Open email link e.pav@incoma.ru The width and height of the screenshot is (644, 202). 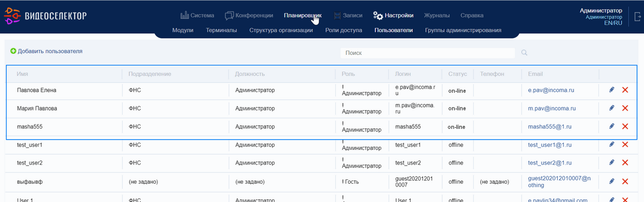coord(551,90)
